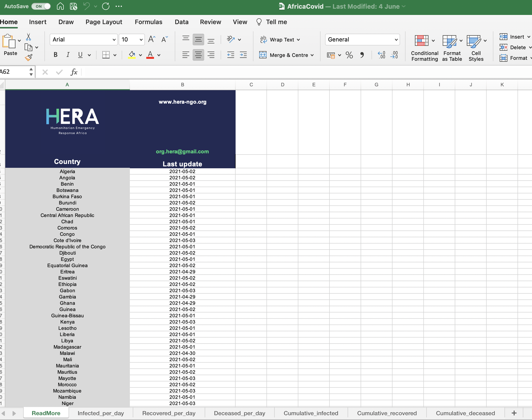
Task: Add a new sheet with plus button
Action: (514, 413)
